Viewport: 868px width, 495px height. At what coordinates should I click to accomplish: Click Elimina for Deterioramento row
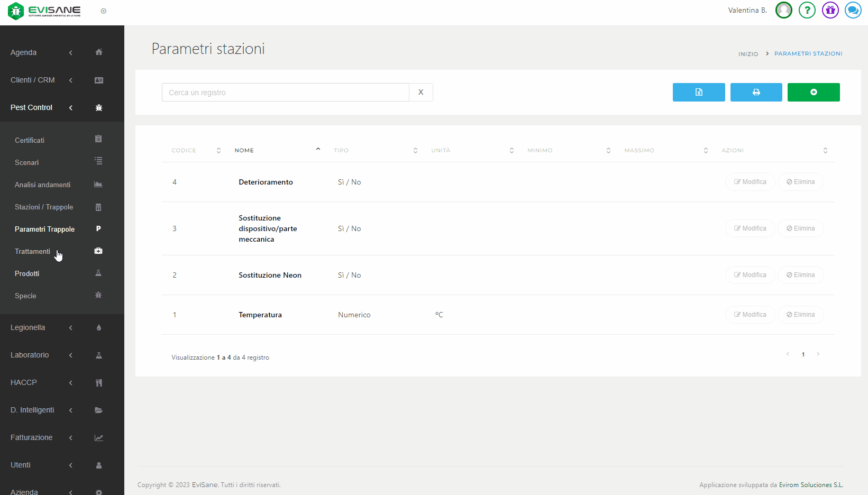click(800, 182)
